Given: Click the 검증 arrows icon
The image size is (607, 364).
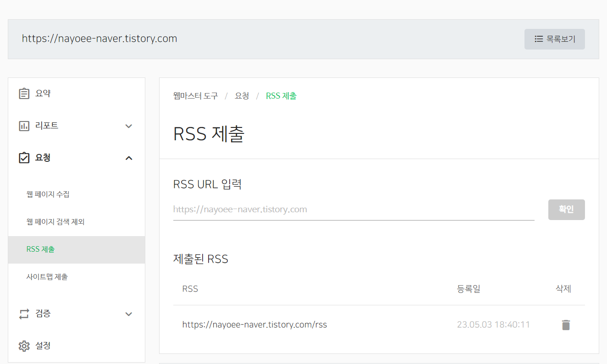Looking at the screenshot, I should (x=24, y=314).
